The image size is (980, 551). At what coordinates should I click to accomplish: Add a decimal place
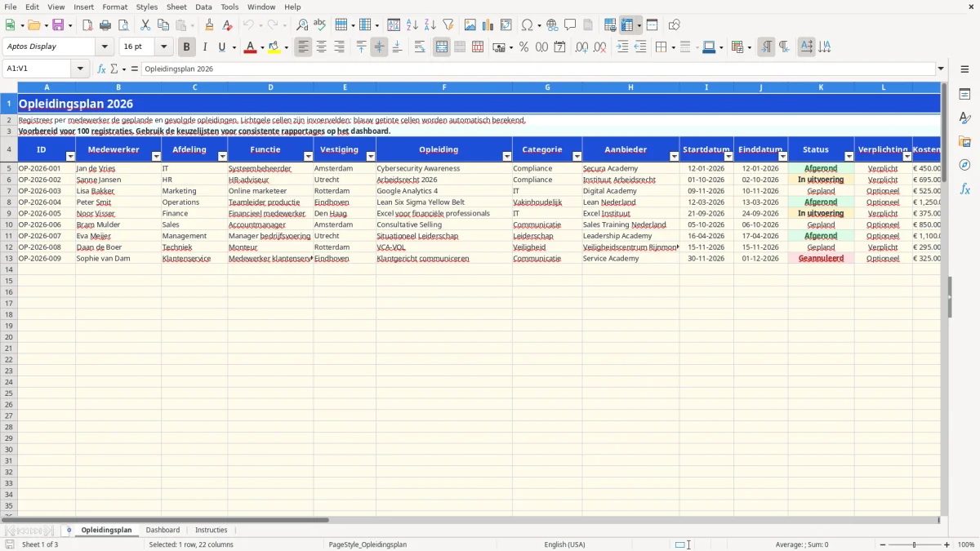(581, 47)
